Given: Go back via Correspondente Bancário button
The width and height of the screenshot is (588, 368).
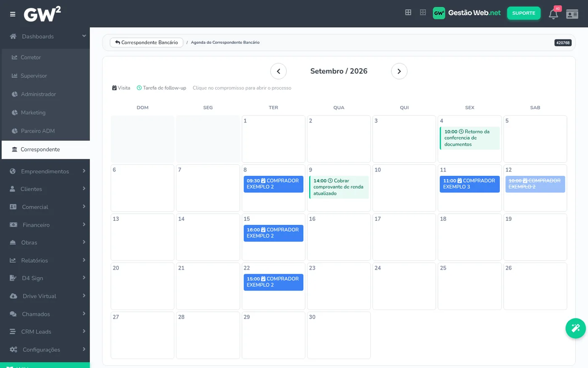Looking at the screenshot, I should 147,42.
